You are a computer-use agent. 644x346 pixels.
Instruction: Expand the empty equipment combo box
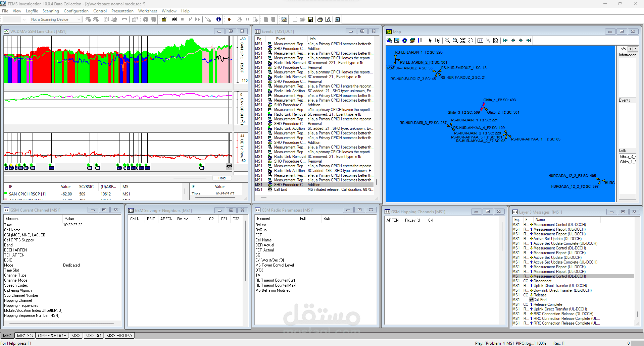click(24, 19)
